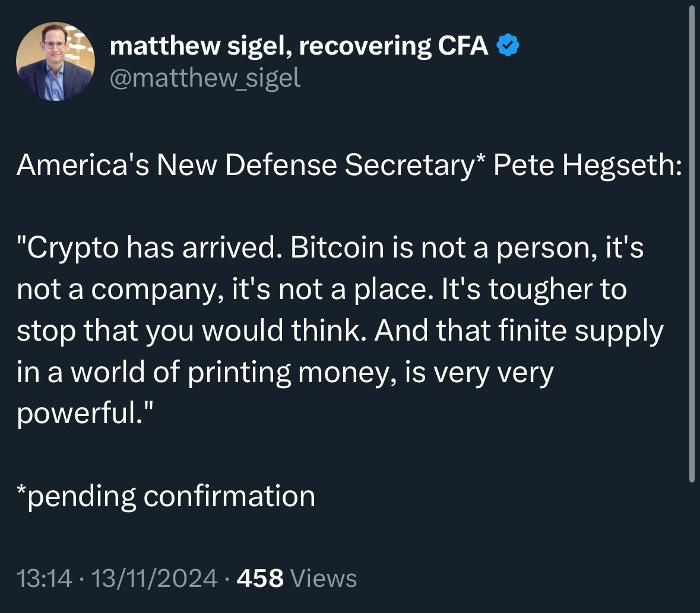Open the 458 view count number
Image resolution: width=700 pixels, height=613 pixels.
pos(259,577)
